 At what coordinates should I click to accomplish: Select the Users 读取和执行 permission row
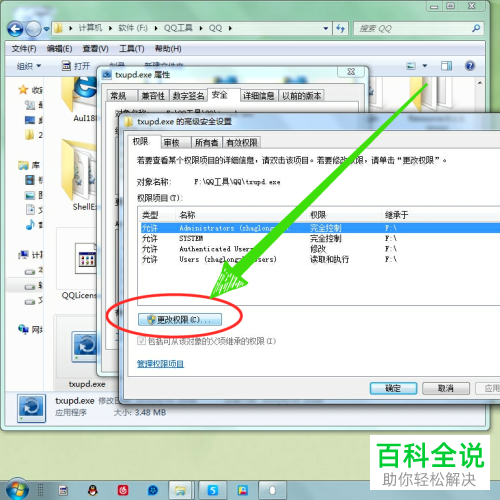coord(320,259)
